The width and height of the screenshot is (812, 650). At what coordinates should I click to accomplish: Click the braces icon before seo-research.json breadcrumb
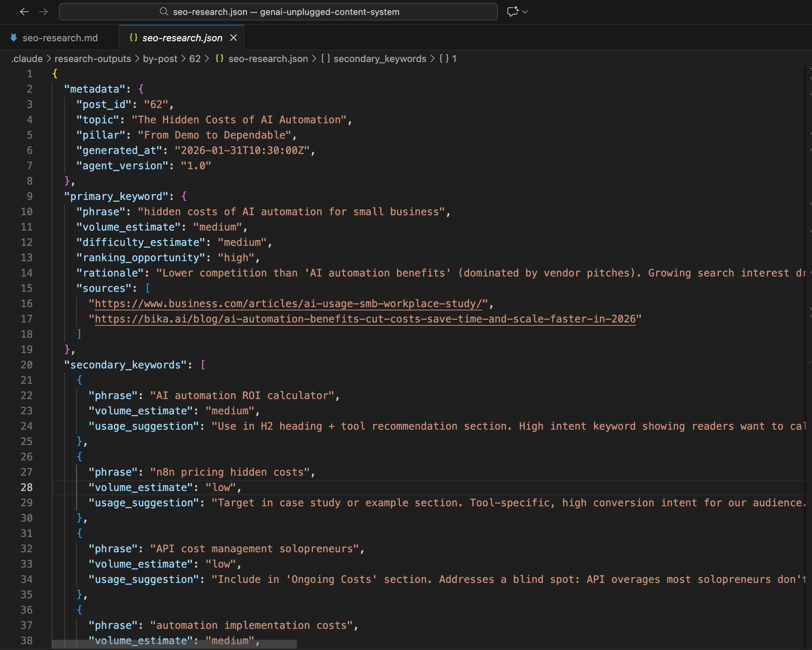(219, 59)
